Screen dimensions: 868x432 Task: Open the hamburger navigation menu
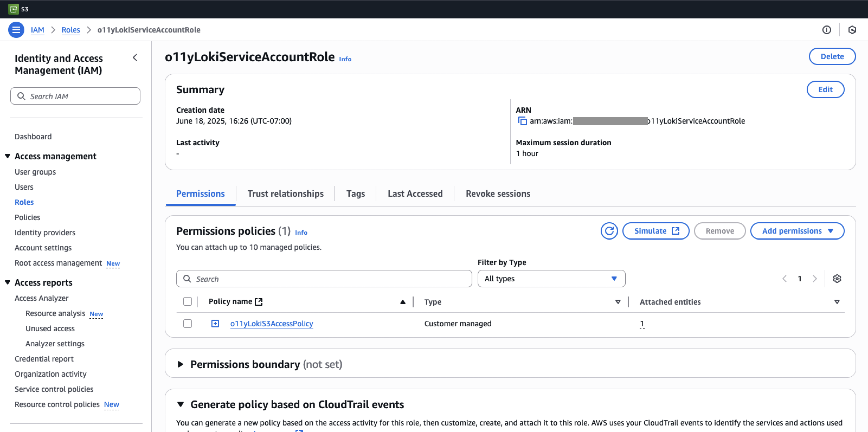point(16,30)
